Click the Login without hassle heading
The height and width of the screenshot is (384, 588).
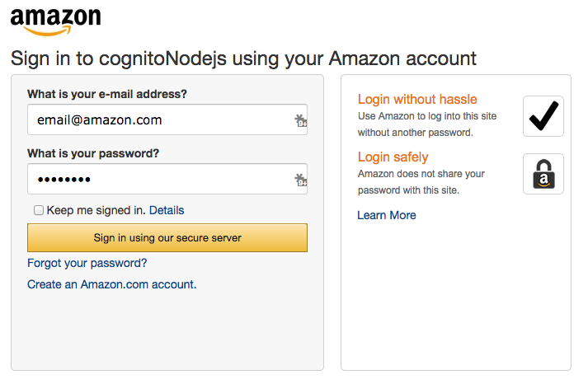pos(417,99)
